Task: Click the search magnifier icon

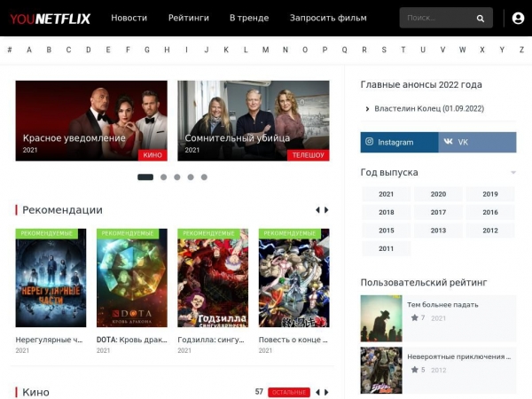Action: coord(480,18)
